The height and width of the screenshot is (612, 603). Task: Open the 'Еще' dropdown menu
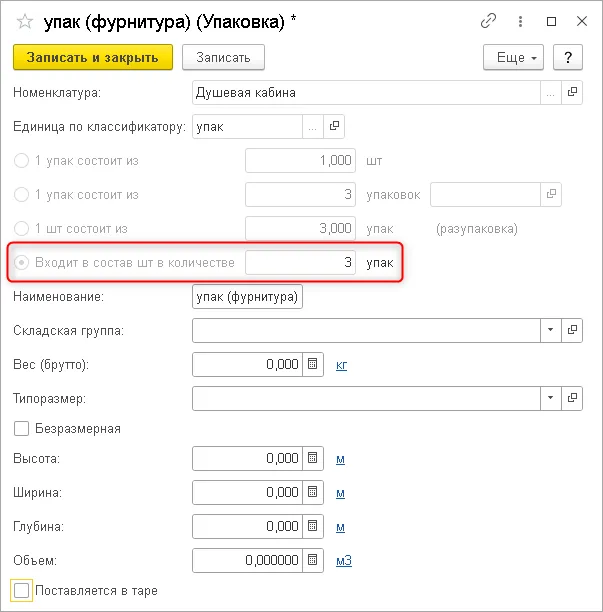click(x=513, y=57)
